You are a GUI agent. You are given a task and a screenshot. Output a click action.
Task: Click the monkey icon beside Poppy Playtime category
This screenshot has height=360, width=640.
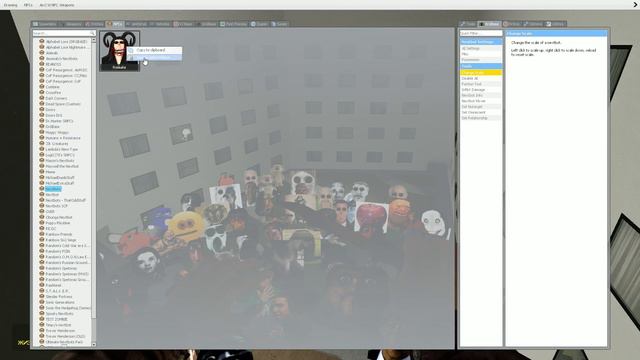pyautogui.click(x=42, y=223)
